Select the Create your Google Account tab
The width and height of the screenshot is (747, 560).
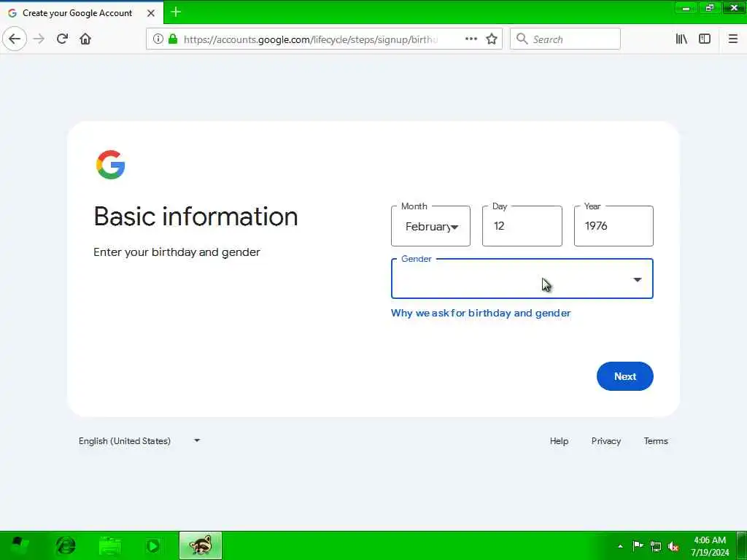(82, 13)
